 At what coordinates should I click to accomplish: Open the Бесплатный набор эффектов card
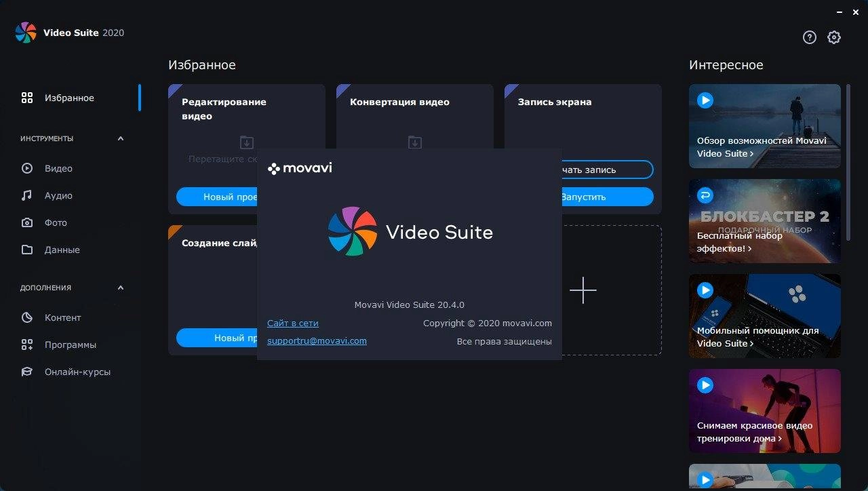[x=765, y=221]
